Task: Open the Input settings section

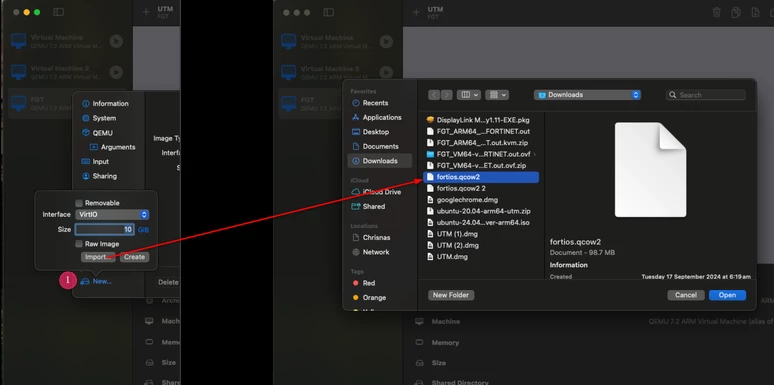Action: pyautogui.click(x=96, y=161)
